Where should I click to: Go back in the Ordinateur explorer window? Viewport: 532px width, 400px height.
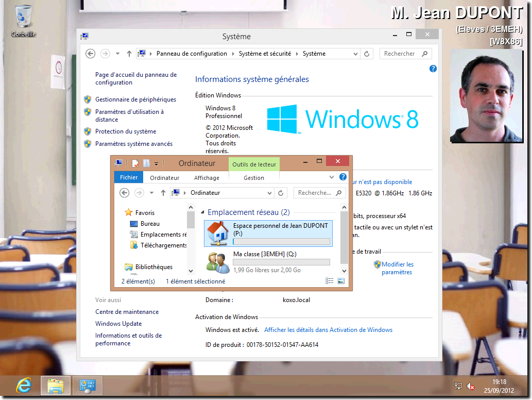(125, 193)
